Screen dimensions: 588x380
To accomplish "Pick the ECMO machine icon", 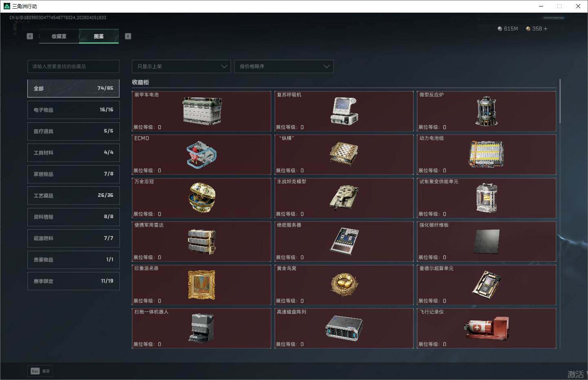I will point(201,155).
